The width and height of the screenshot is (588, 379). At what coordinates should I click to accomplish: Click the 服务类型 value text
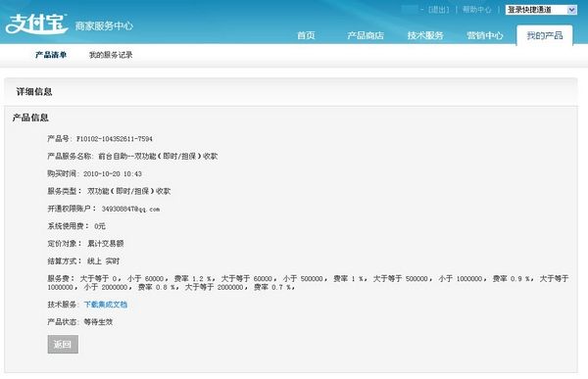pyautogui.click(x=129, y=191)
